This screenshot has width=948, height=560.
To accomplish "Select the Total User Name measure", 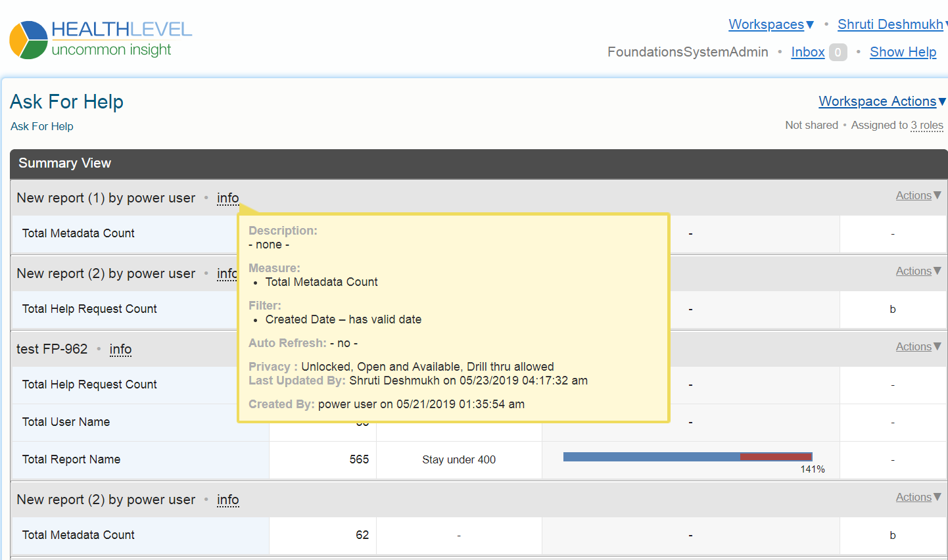I will coord(66,422).
